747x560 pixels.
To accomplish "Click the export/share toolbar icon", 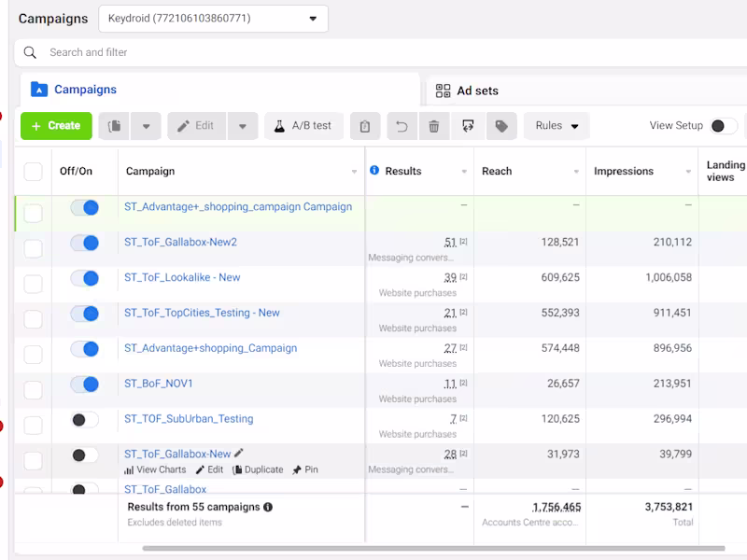I will click(x=468, y=126).
